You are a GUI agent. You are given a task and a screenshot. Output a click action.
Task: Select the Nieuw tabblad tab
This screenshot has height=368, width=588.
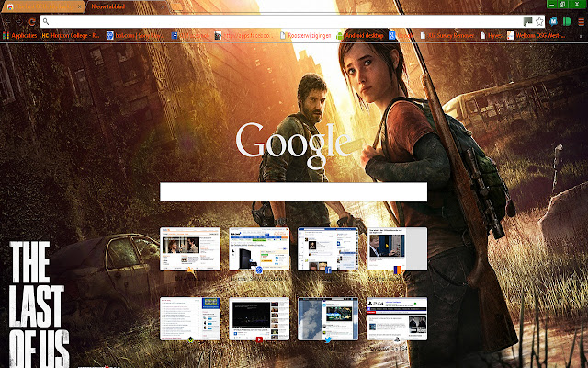(x=127, y=6)
